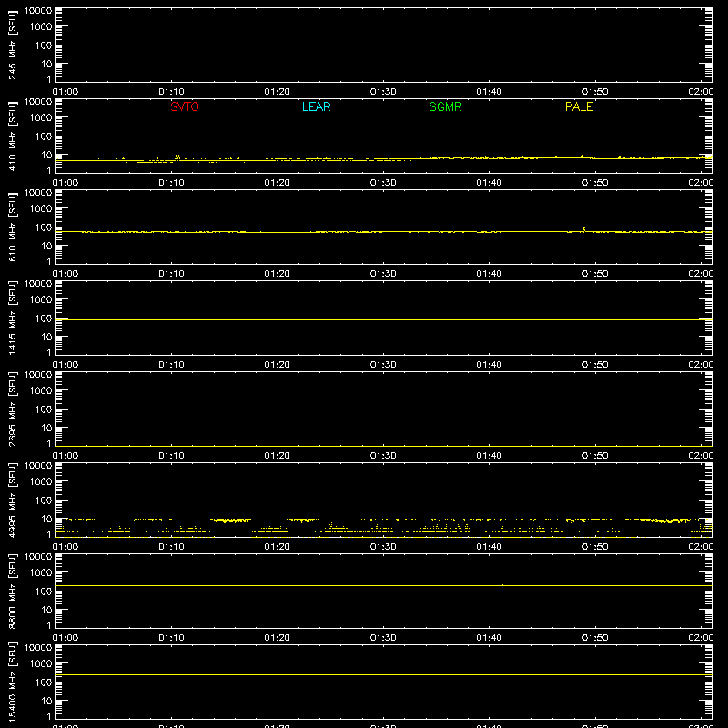Image resolution: width=728 pixels, height=728 pixels.
Task: Click the 1000 value on 410 MHz axis
Action: click(41, 118)
